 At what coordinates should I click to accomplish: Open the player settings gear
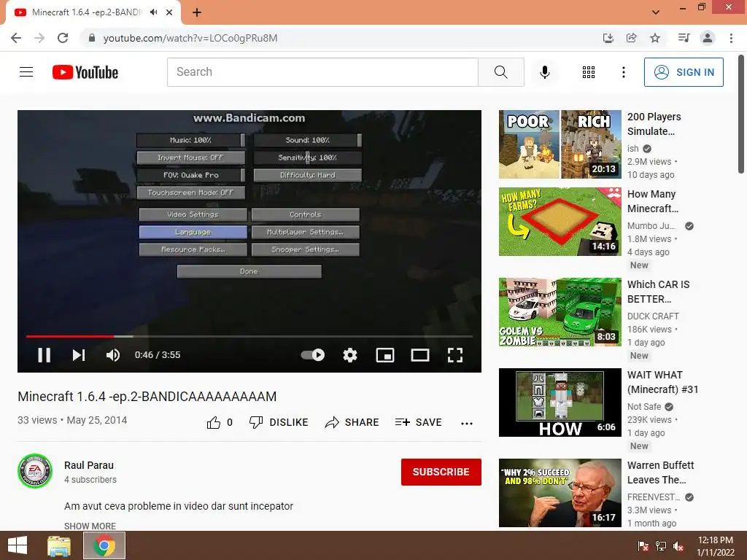(350, 355)
